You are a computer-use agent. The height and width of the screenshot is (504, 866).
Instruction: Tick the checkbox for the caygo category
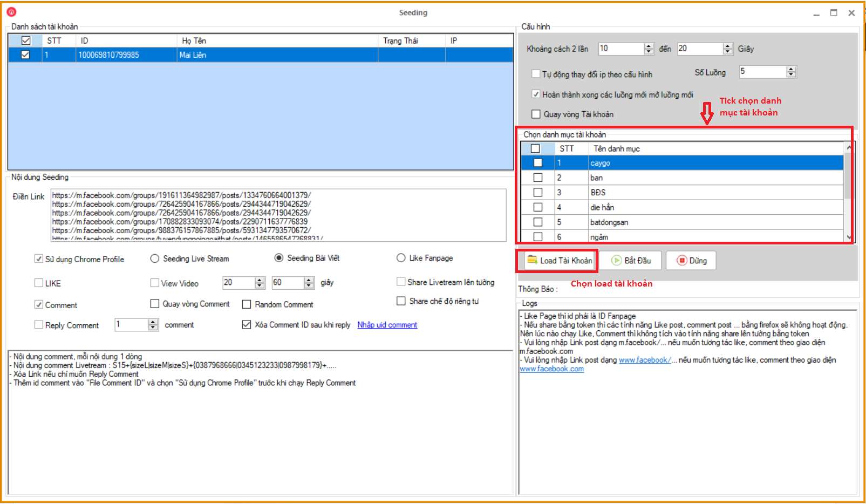pyautogui.click(x=538, y=162)
